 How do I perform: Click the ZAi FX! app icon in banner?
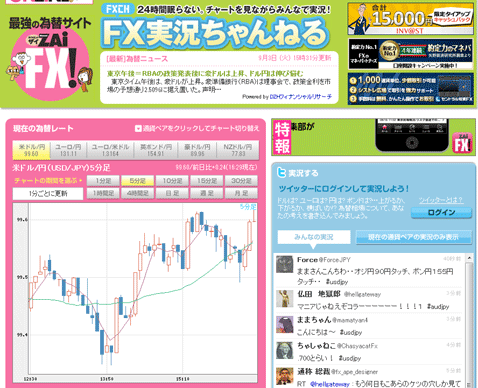click(462, 143)
